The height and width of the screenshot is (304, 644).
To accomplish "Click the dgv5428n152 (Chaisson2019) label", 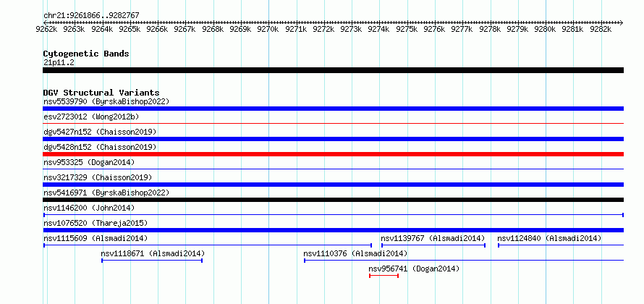I will 100,147.
